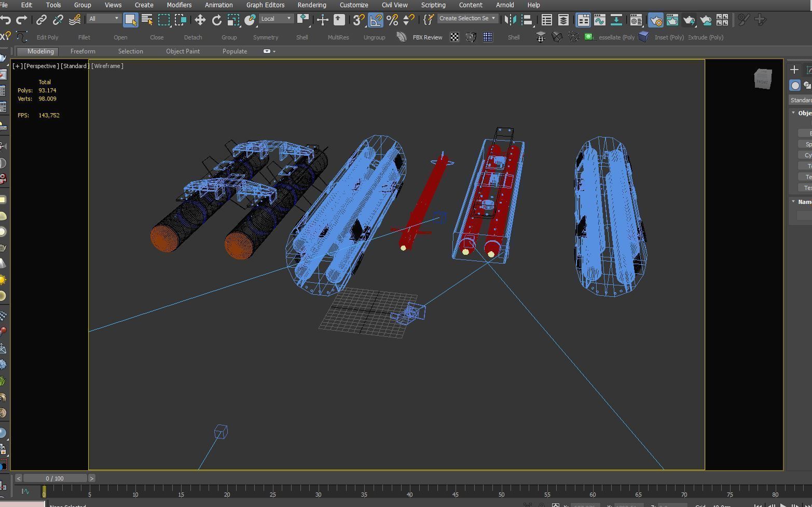Screen dimensions: 812x507
Task: Activate Select and Scale tool
Action: point(233,20)
